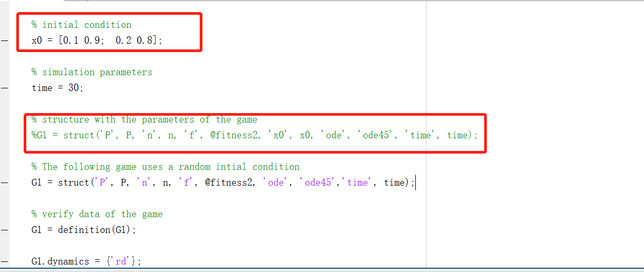Click the number 30 in time assignment

(x=74, y=88)
